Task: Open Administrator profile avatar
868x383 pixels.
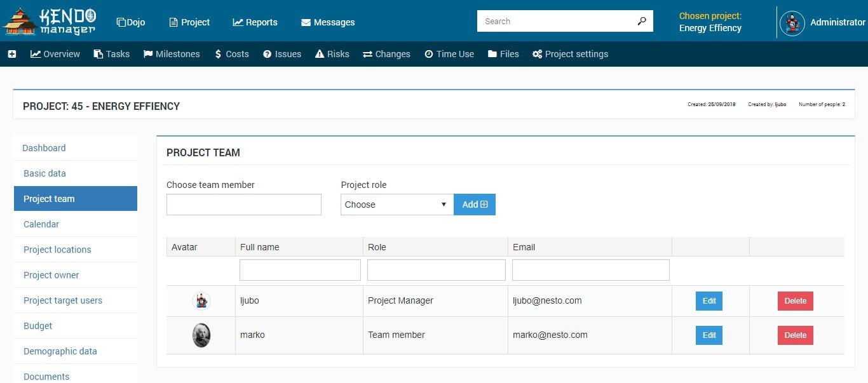Action: coord(792,22)
